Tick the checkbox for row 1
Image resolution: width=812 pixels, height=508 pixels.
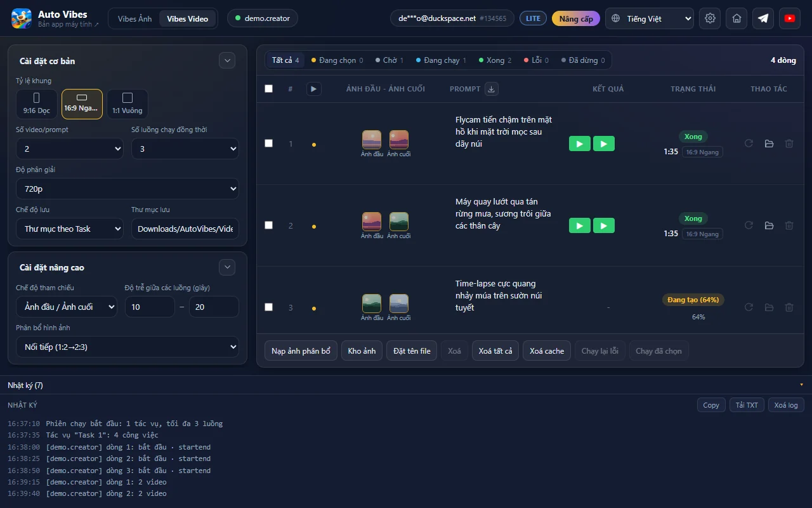[x=268, y=144]
